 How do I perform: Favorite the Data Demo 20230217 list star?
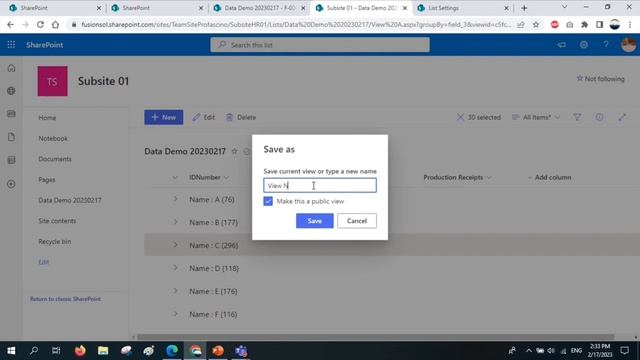(234, 151)
